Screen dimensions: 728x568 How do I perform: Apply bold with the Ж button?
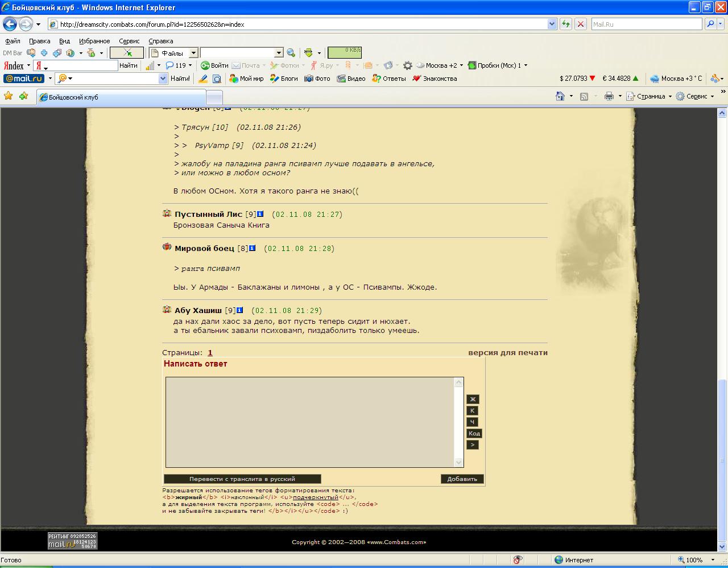[x=472, y=399]
